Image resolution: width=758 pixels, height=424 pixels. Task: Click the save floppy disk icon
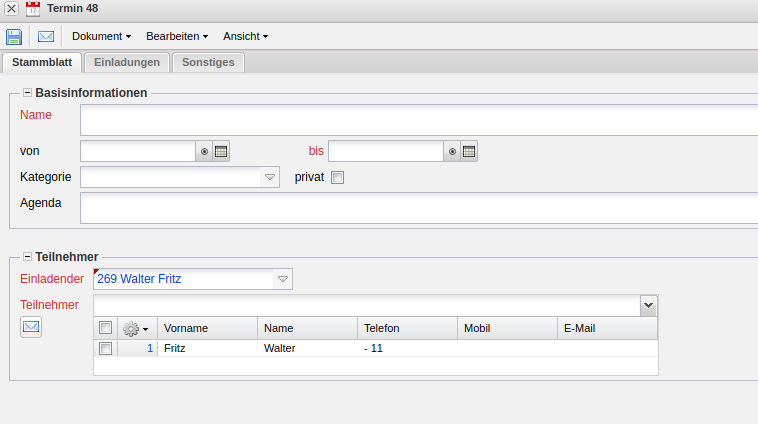point(14,37)
